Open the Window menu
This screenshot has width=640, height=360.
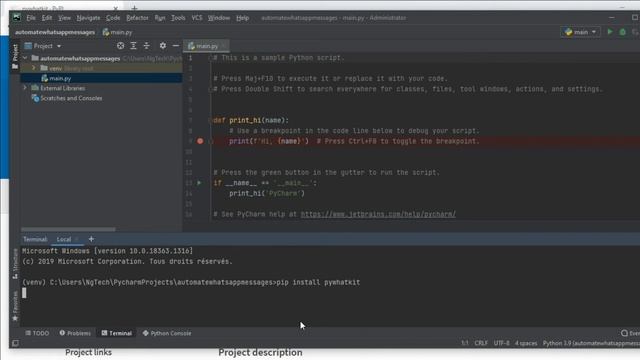219,18
